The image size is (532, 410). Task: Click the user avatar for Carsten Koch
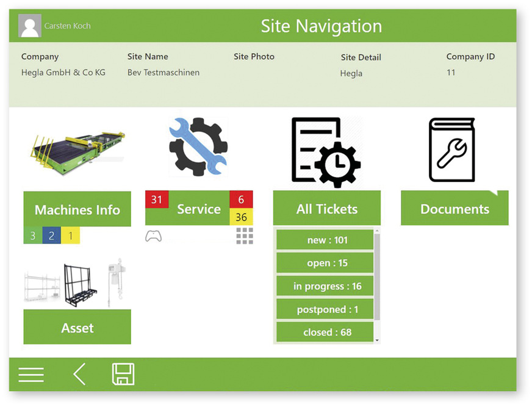[x=30, y=26]
